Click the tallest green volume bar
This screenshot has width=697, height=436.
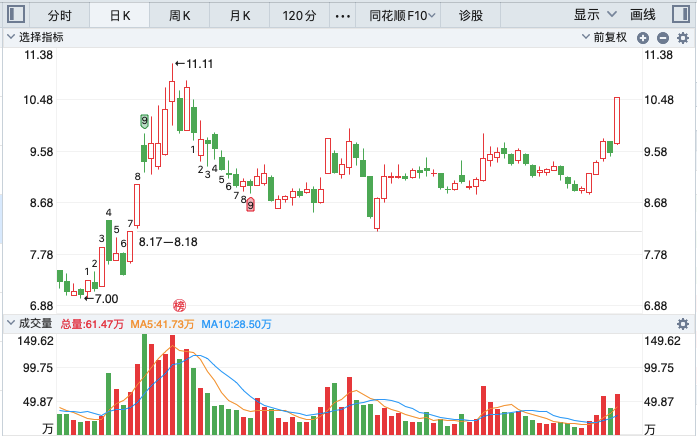click(x=144, y=384)
